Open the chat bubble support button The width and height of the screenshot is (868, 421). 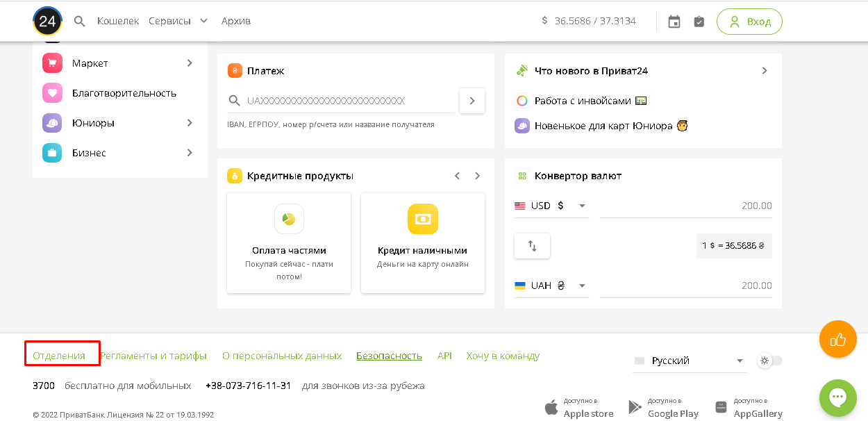tap(837, 397)
